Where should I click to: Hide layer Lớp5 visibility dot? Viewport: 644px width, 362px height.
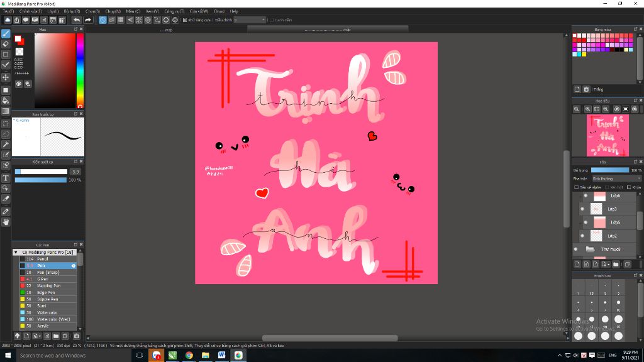click(586, 222)
